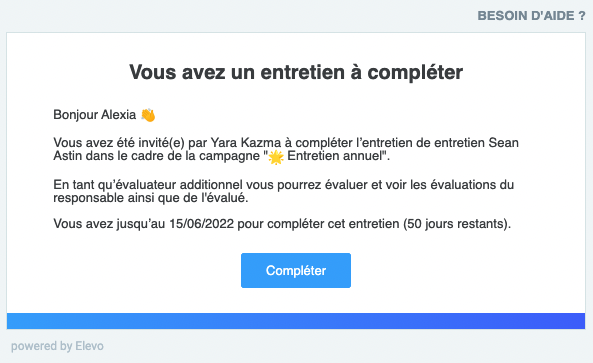
Task: Click the word Elevo in the footer
Action: point(90,346)
